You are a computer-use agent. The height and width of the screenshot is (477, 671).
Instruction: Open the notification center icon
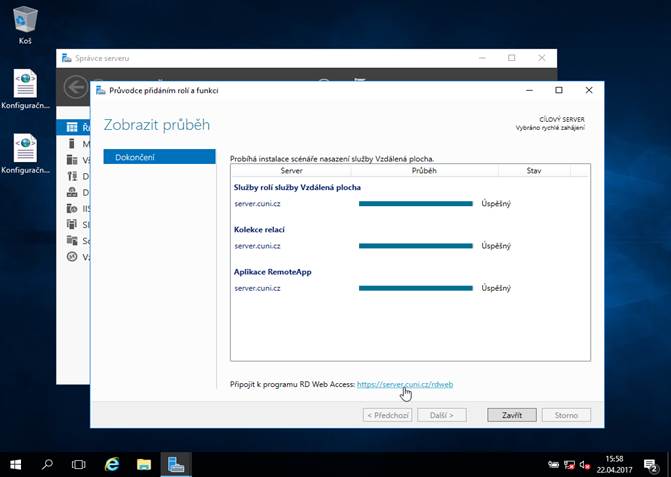[651, 465]
